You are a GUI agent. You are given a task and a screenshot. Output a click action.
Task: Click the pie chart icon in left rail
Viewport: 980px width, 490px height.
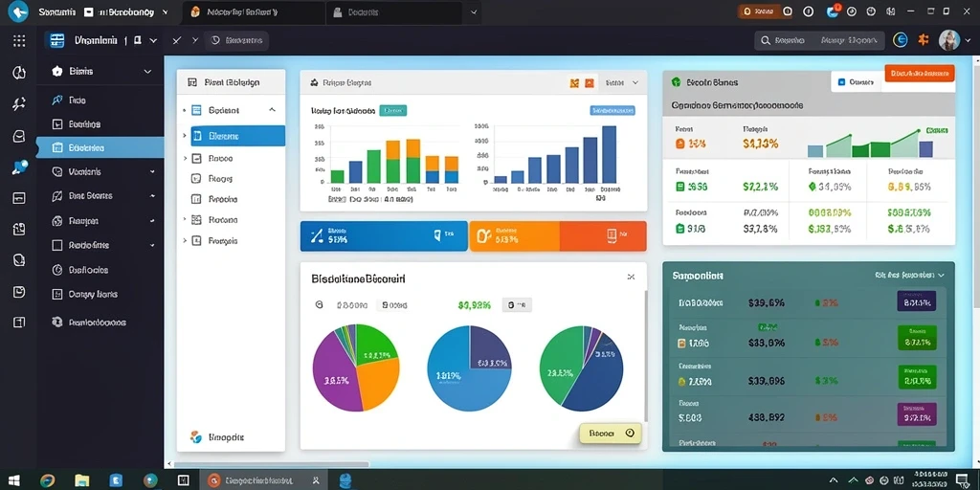(19, 73)
